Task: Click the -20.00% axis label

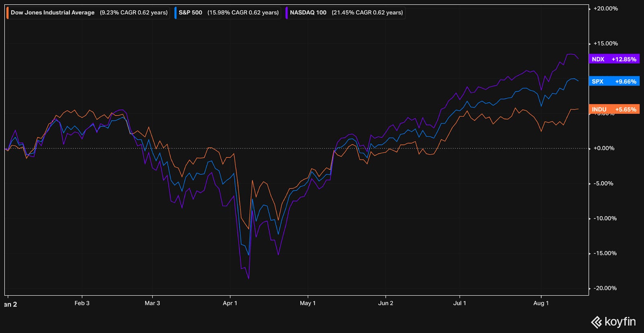Action: (605, 288)
